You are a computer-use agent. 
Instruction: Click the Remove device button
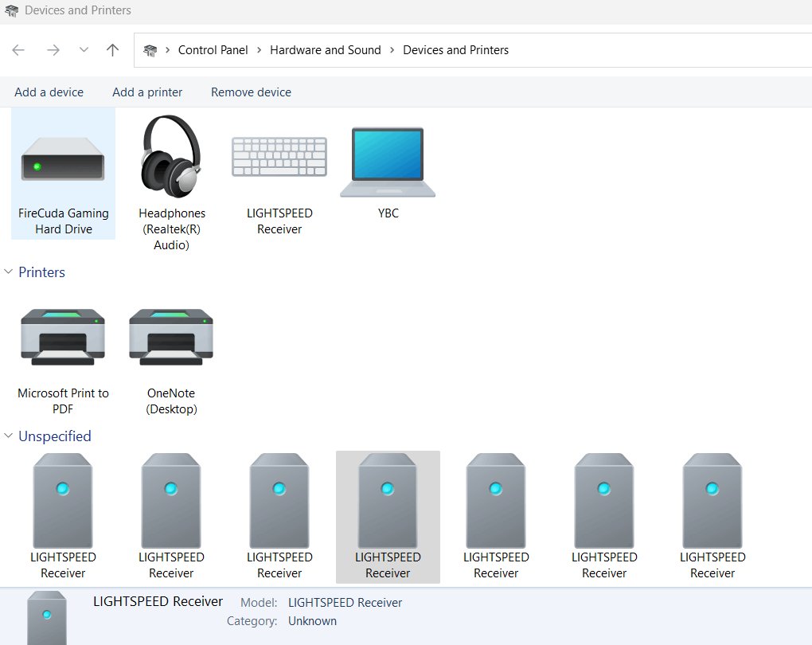(250, 92)
